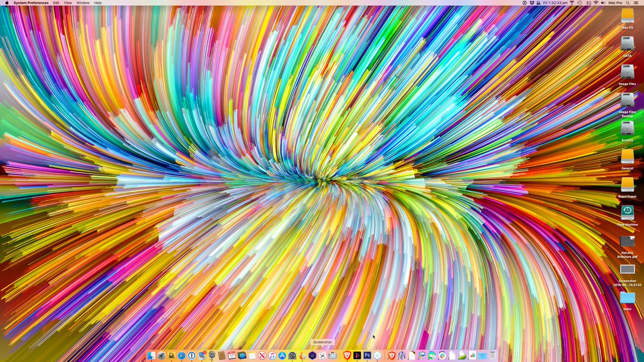Open Mail icon with notification badge

[x=202, y=355]
